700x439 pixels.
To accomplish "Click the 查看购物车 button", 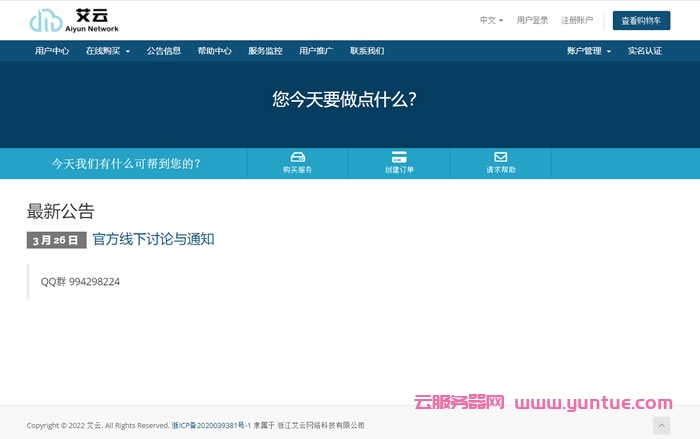I will (x=641, y=20).
